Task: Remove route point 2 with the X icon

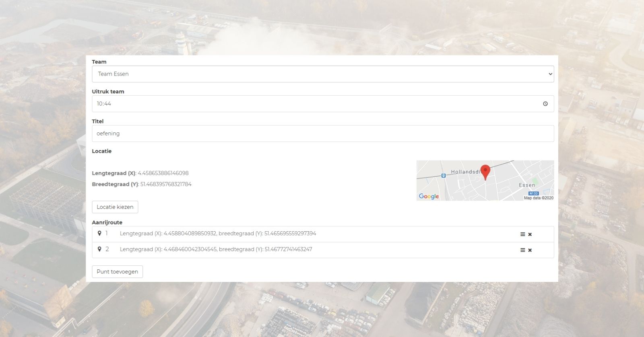Action: point(530,250)
